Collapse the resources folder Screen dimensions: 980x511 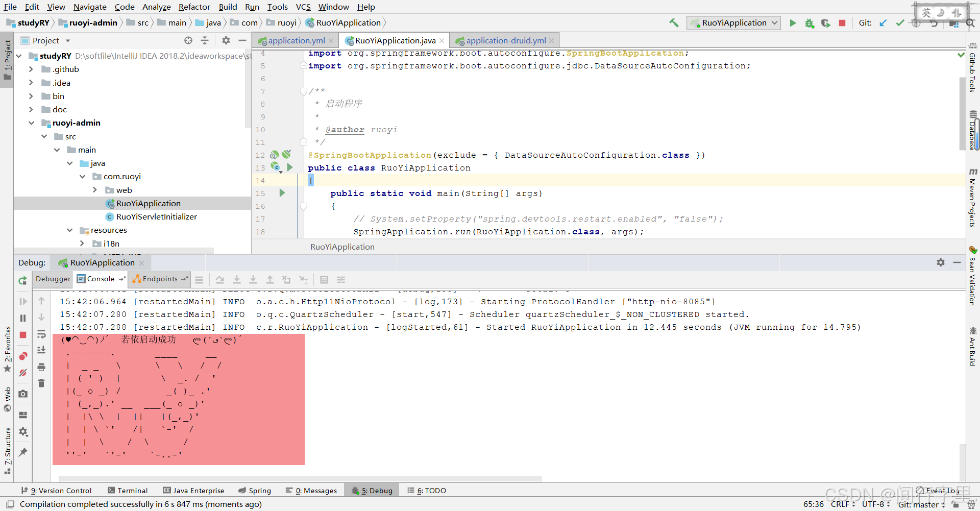pyautogui.click(x=70, y=230)
